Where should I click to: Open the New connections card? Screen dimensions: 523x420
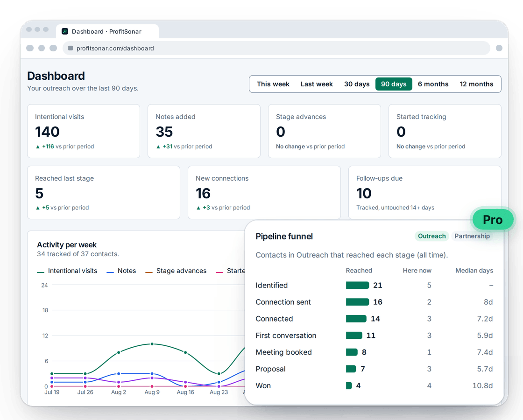(x=264, y=192)
